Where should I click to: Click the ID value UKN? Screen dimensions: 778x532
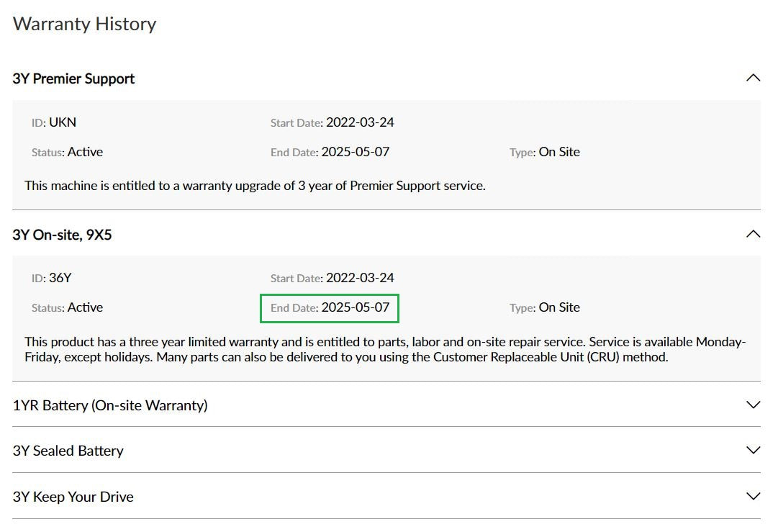point(62,122)
